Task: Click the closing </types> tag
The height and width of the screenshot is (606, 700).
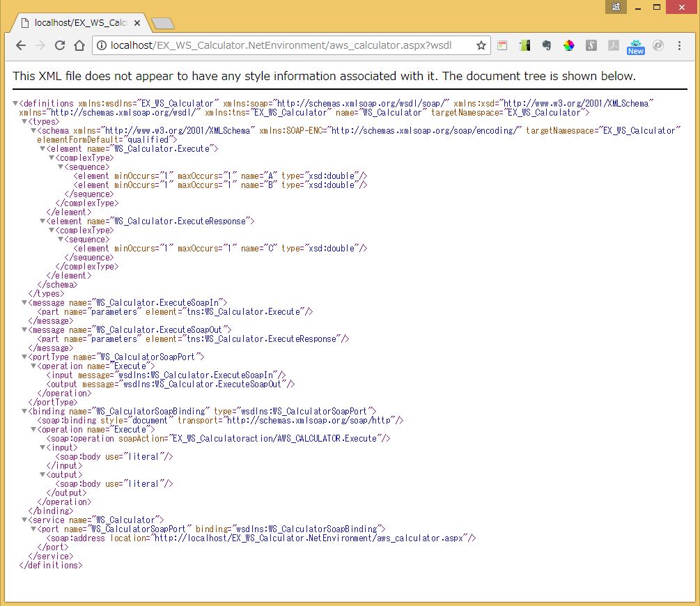Action: [x=46, y=293]
